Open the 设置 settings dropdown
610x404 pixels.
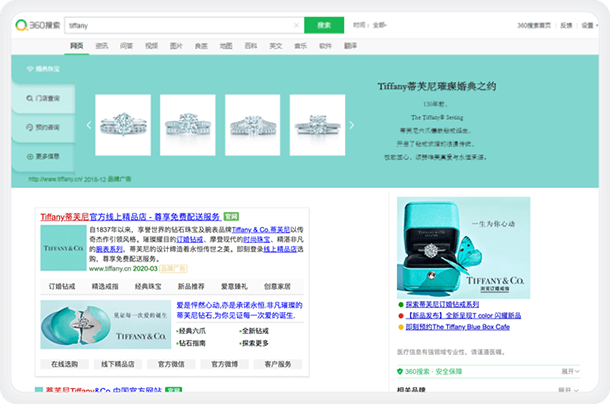pos(589,25)
